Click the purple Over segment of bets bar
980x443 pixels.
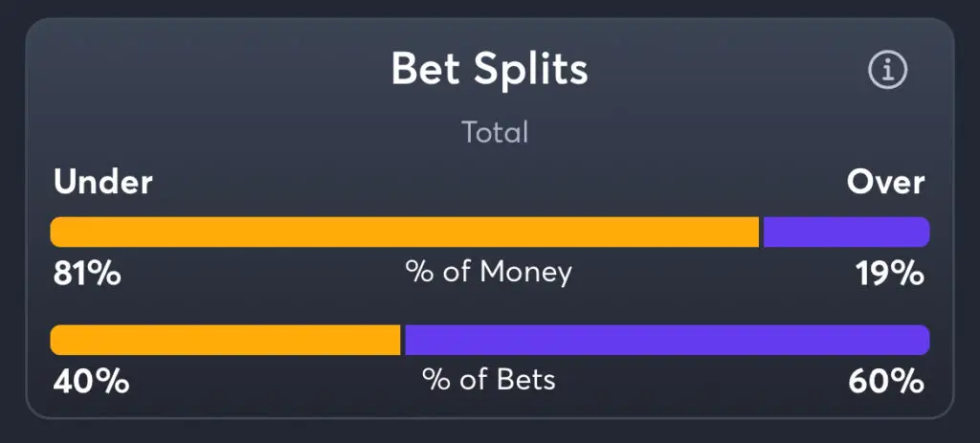[x=667, y=340]
